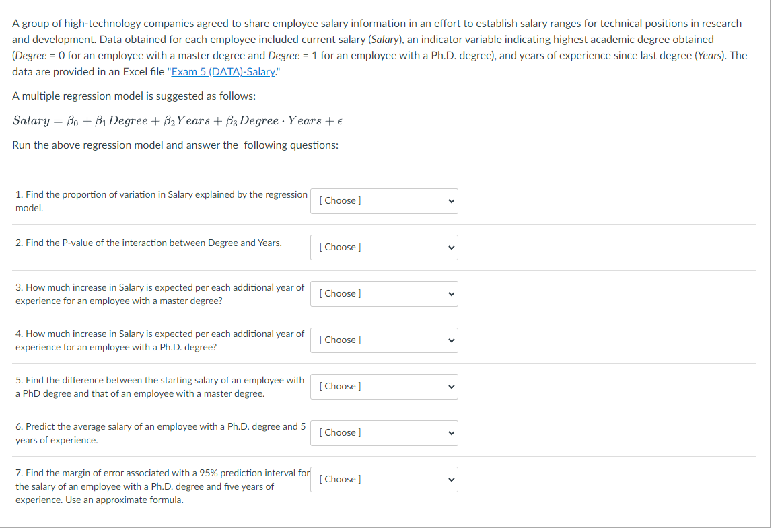Click the 'Run the above regression model' instruction
The width and height of the screenshot is (780, 532).
(175, 145)
